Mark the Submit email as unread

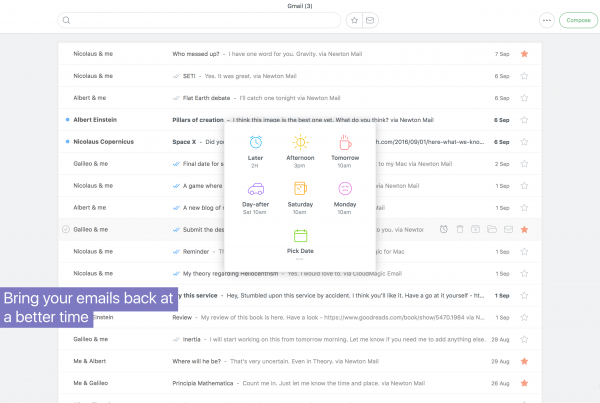pyautogui.click(x=508, y=229)
